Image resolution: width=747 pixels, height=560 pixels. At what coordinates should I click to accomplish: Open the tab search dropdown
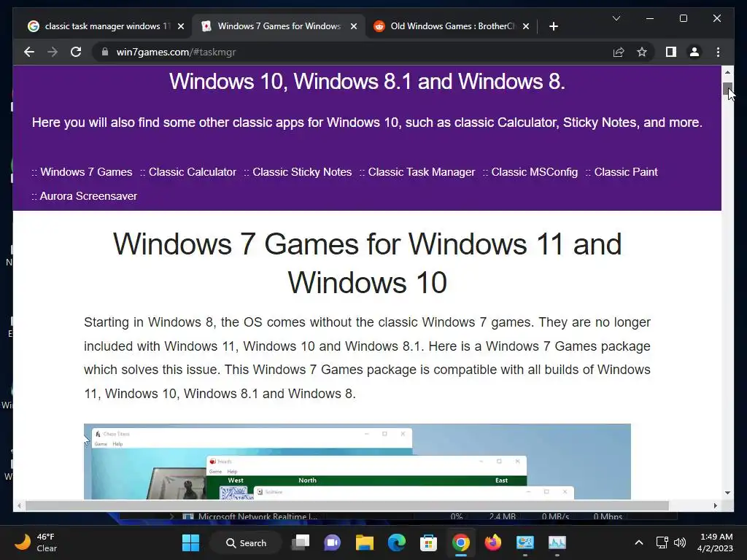616,18
